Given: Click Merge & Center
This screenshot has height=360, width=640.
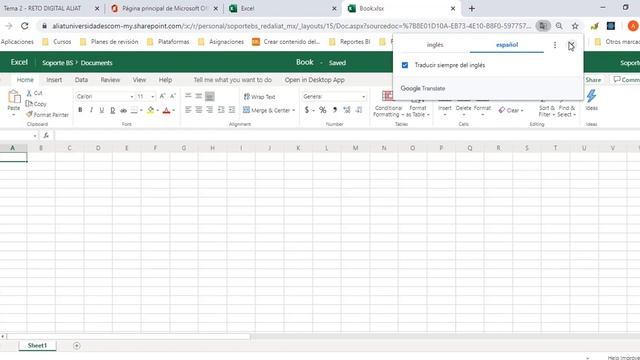Looking at the screenshot, I should click(x=267, y=110).
